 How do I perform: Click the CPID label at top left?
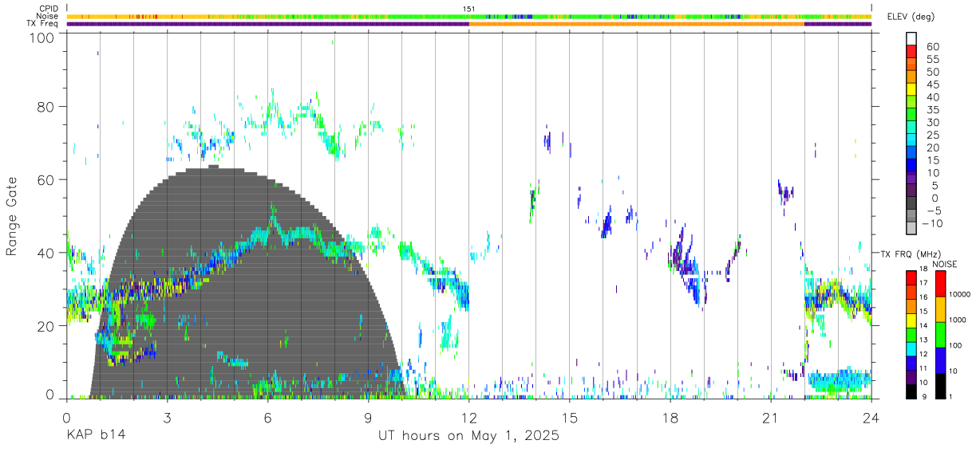(48, 9)
